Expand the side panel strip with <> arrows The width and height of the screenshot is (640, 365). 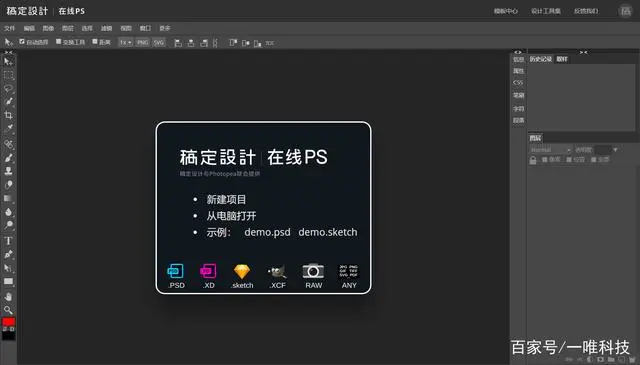click(518, 52)
